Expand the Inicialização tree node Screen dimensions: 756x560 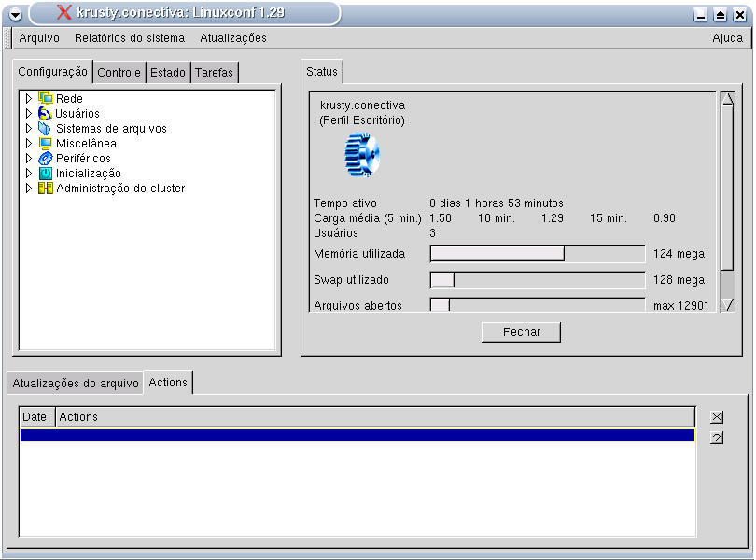pos(28,174)
